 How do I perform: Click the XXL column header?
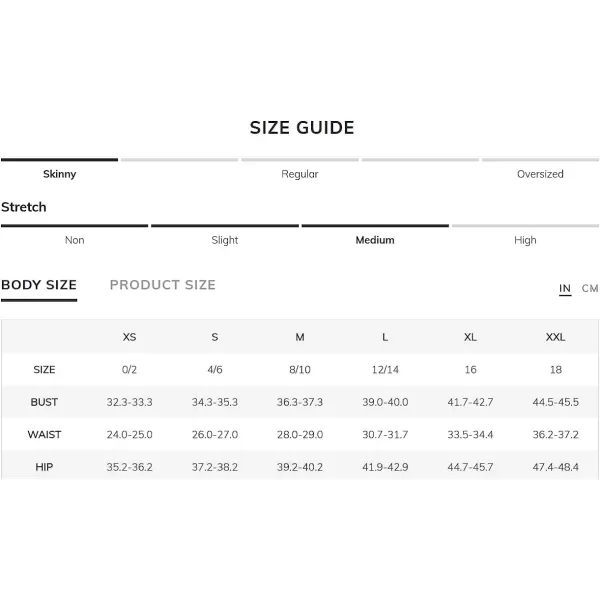(555, 337)
